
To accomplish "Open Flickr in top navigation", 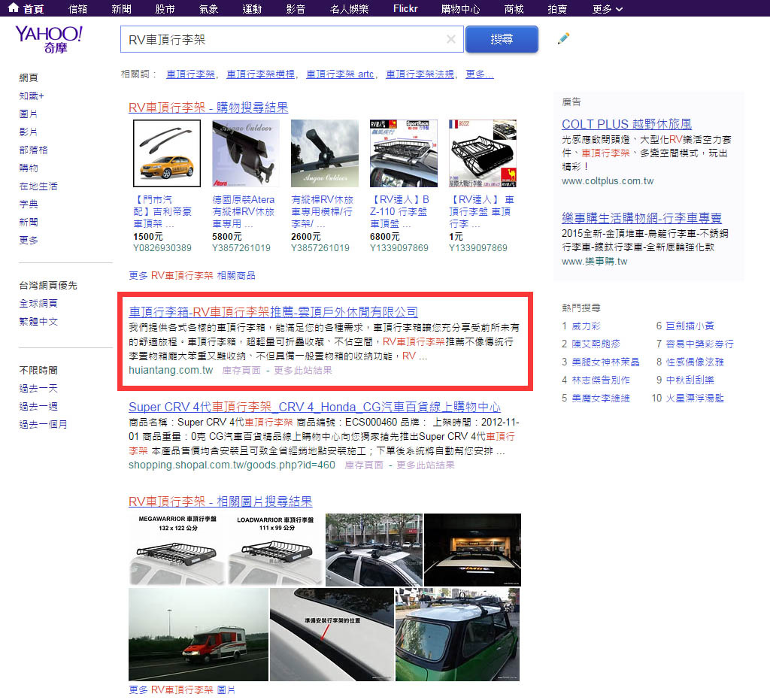I will (x=405, y=9).
